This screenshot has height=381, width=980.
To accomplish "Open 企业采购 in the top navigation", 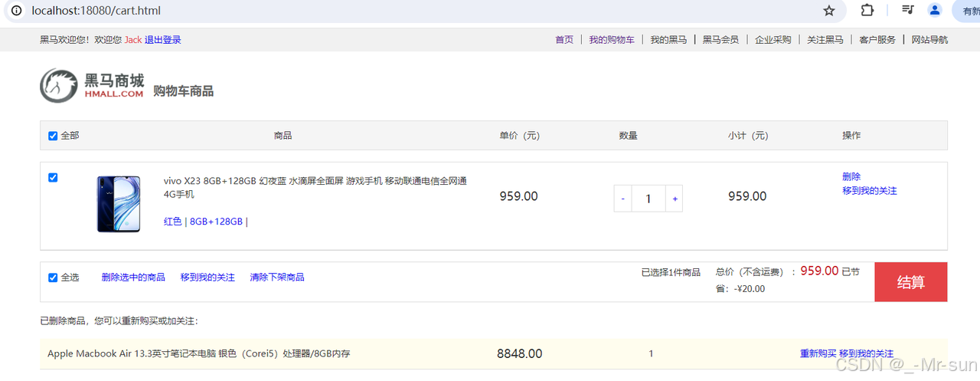I will (773, 40).
